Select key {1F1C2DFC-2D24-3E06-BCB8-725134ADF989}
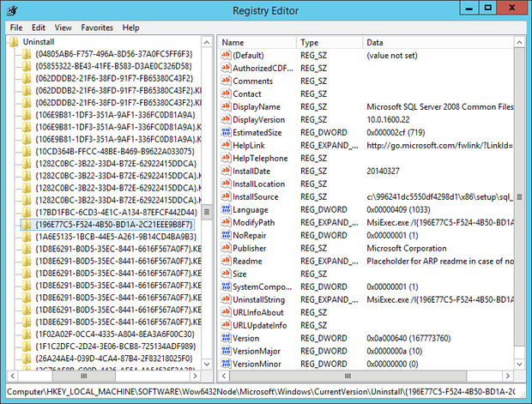 click(x=116, y=347)
